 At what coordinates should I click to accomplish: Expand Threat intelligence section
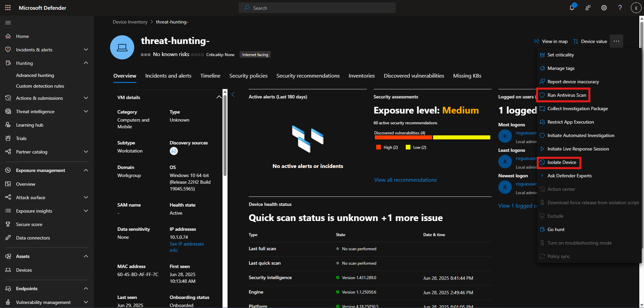86,112
